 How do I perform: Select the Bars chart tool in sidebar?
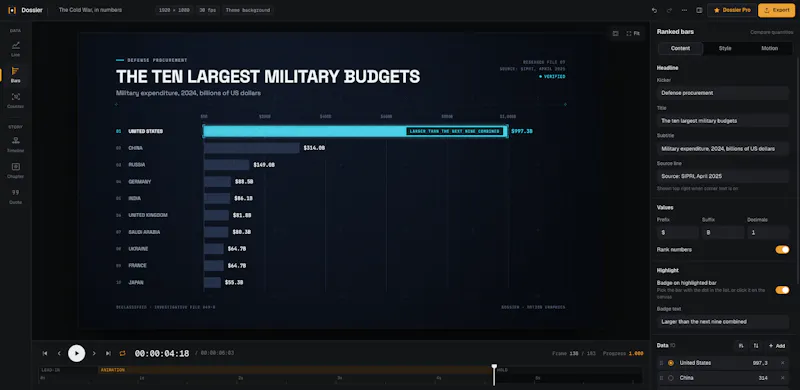click(15, 75)
